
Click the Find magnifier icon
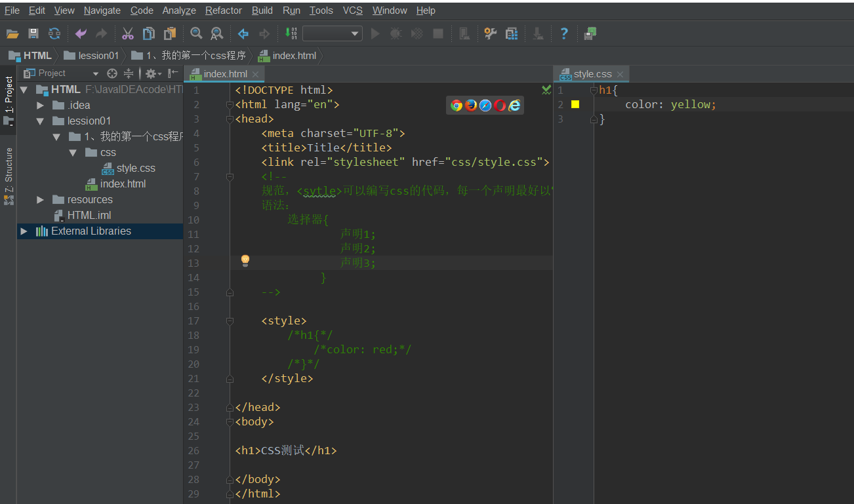click(196, 33)
